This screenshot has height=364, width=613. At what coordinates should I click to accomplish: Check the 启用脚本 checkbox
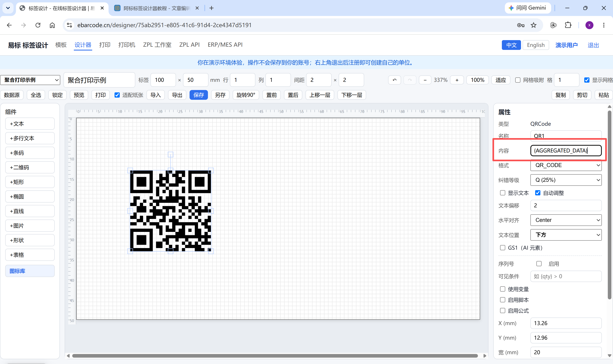502,300
